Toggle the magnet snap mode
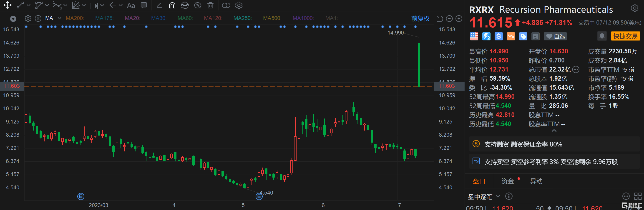Viewport: 644px width, 210px height. pyautogui.click(x=172, y=5)
